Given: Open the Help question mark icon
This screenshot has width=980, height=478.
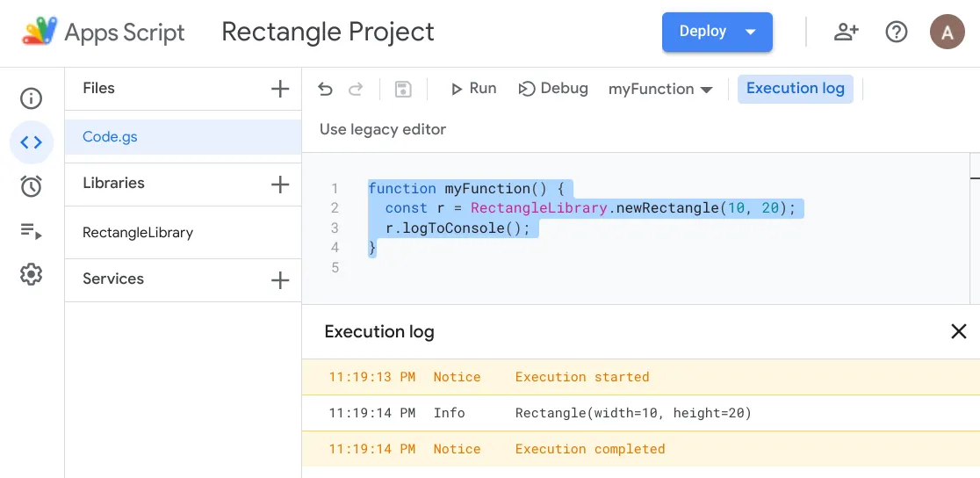Looking at the screenshot, I should (x=896, y=33).
